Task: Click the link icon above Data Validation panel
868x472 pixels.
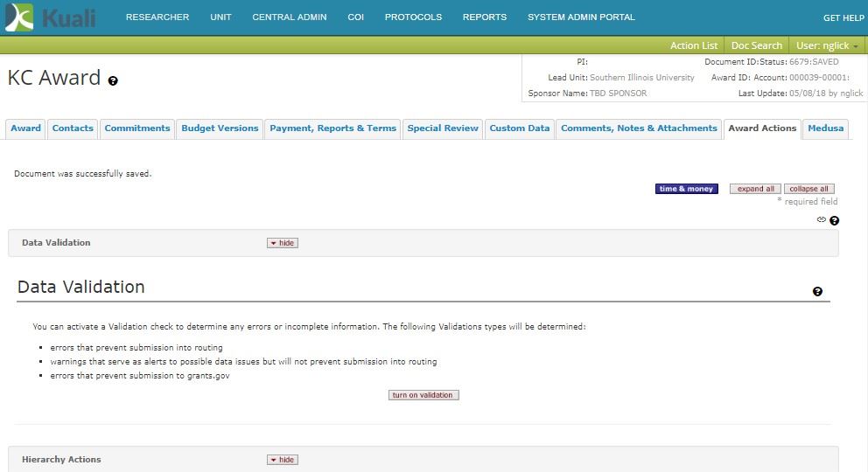Action: pyautogui.click(x=822, y=220)
